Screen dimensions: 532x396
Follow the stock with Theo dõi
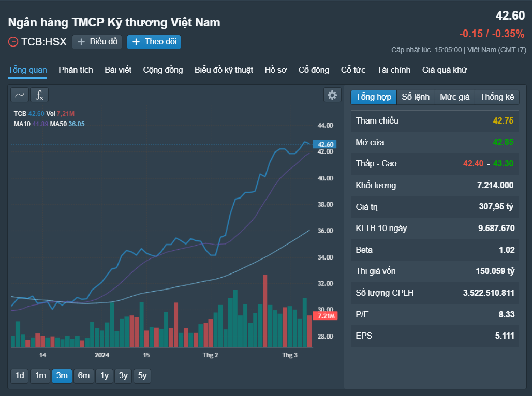154,42
